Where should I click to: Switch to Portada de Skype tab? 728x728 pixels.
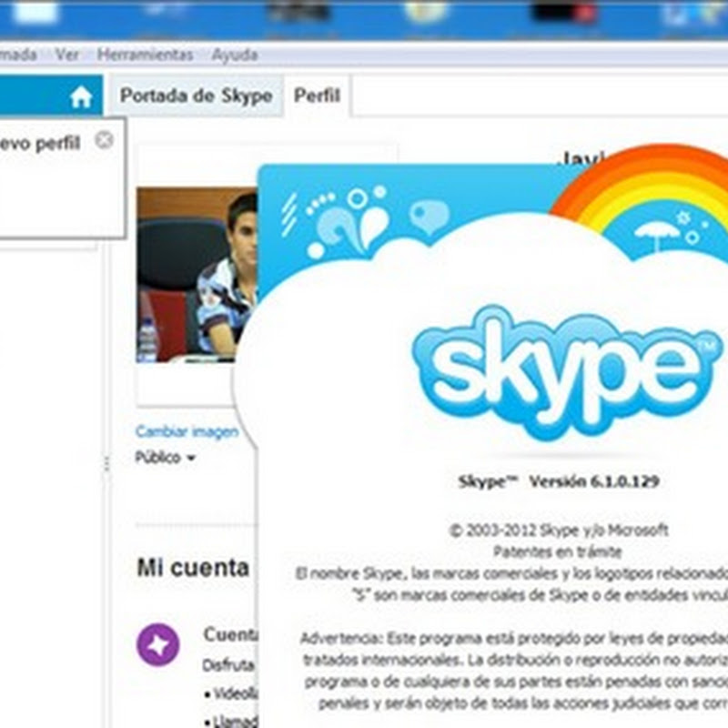(x=197, y=96)
